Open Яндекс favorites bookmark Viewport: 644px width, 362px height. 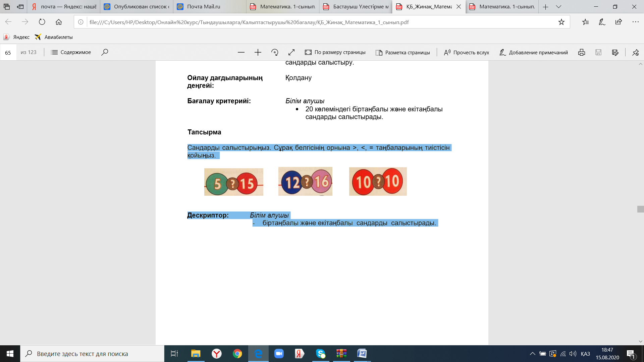16,37
